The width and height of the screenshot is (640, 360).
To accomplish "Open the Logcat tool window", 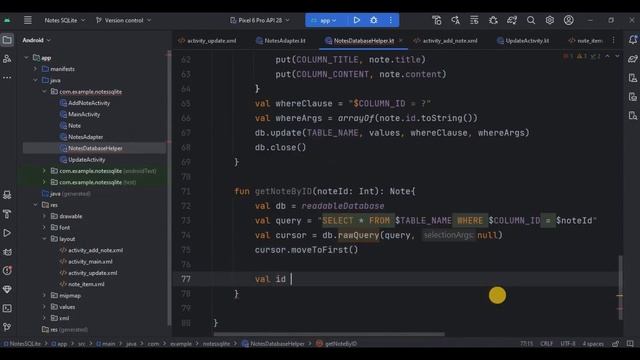I will (x=7, y=252).
